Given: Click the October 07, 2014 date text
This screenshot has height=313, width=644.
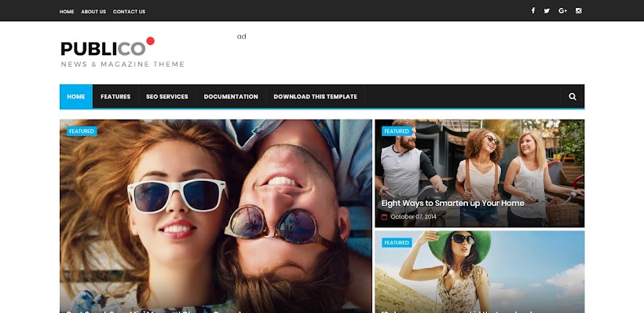Looking at the screenshot, I should (x=413, y=217).
